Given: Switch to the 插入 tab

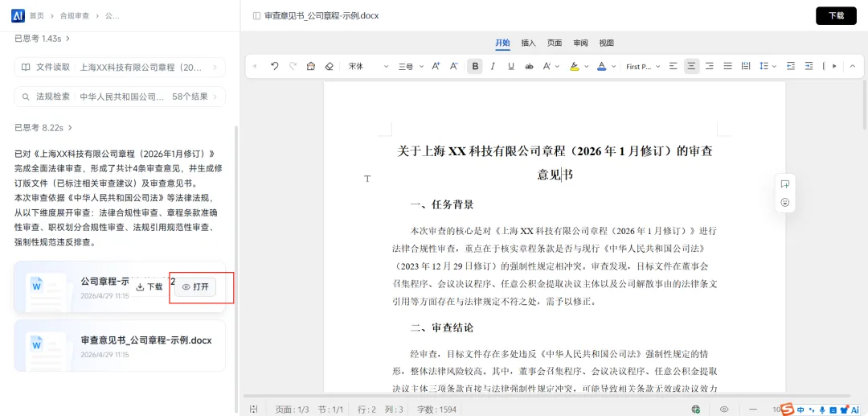Looking at the screenshot, I should pyautogui.click(x=529, y=43).
